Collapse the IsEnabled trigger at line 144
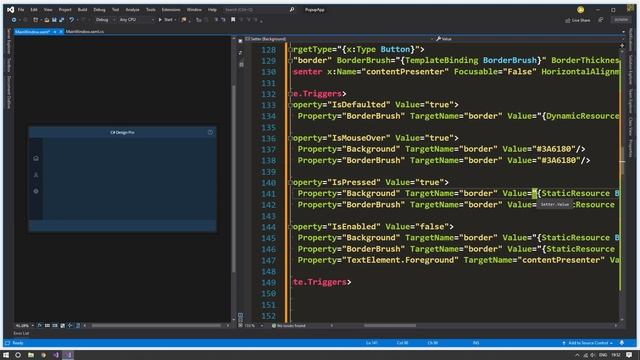Image resolution: width=640 pixels, height=360 pixels. pos(291,227)
